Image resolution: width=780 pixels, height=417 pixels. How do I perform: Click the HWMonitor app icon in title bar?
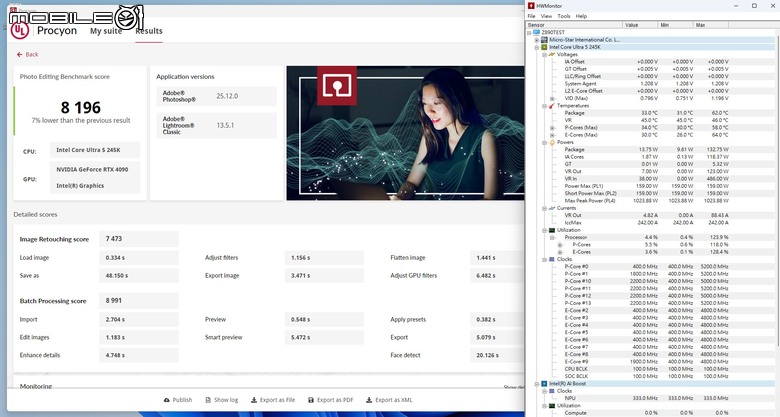pyautogui.click(x=531, y=5)
